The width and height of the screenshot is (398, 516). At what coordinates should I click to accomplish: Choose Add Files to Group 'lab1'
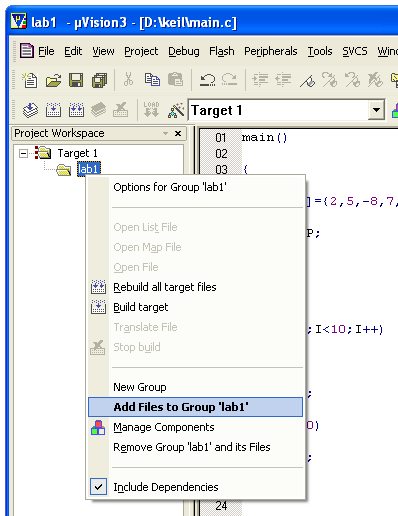[x=195, y=407]
